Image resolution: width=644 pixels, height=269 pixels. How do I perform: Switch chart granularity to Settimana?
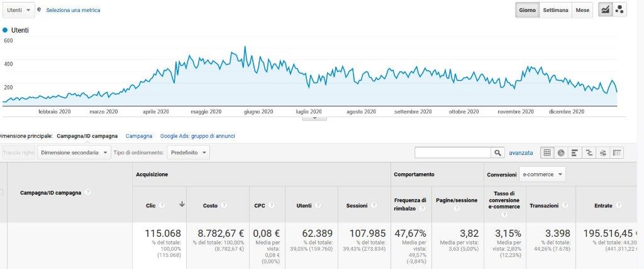coord(556,10)
